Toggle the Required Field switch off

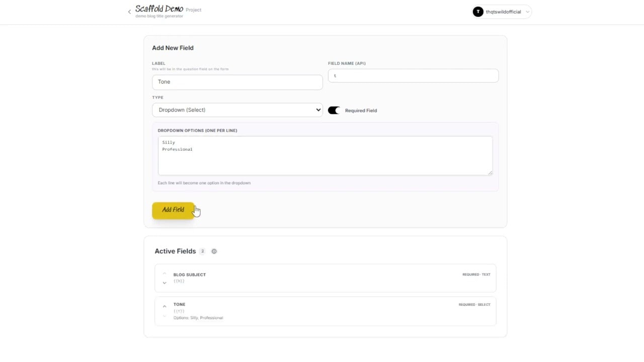pos(334,110)
